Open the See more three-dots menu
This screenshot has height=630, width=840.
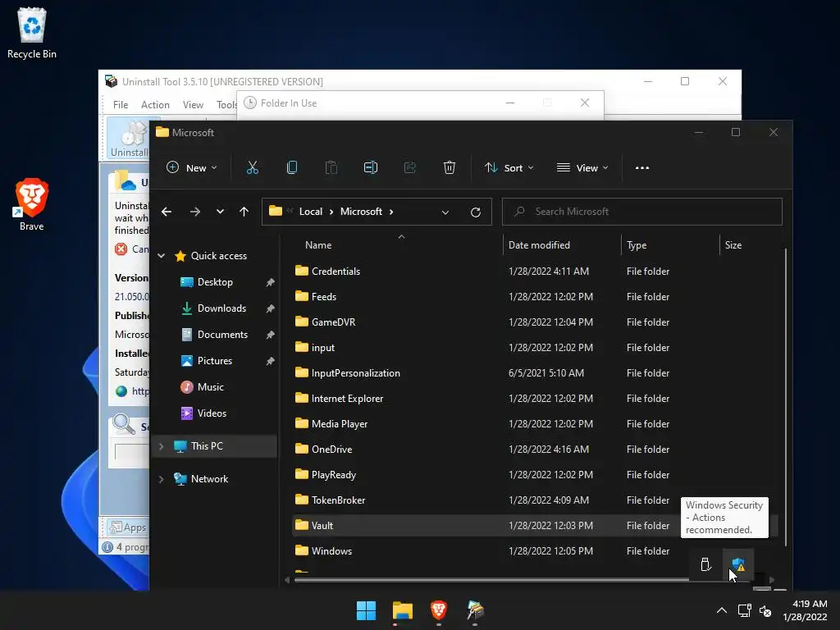coord(641,167)
